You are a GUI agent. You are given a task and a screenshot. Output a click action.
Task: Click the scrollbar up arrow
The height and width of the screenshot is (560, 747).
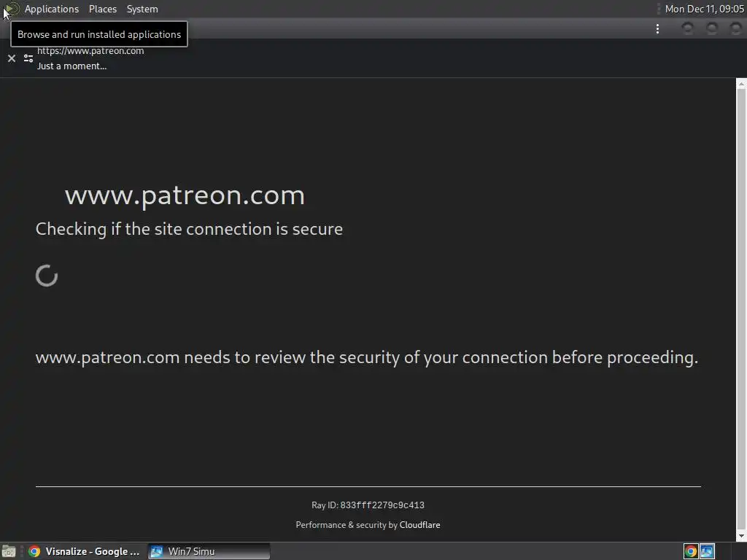tap(741, 84)
